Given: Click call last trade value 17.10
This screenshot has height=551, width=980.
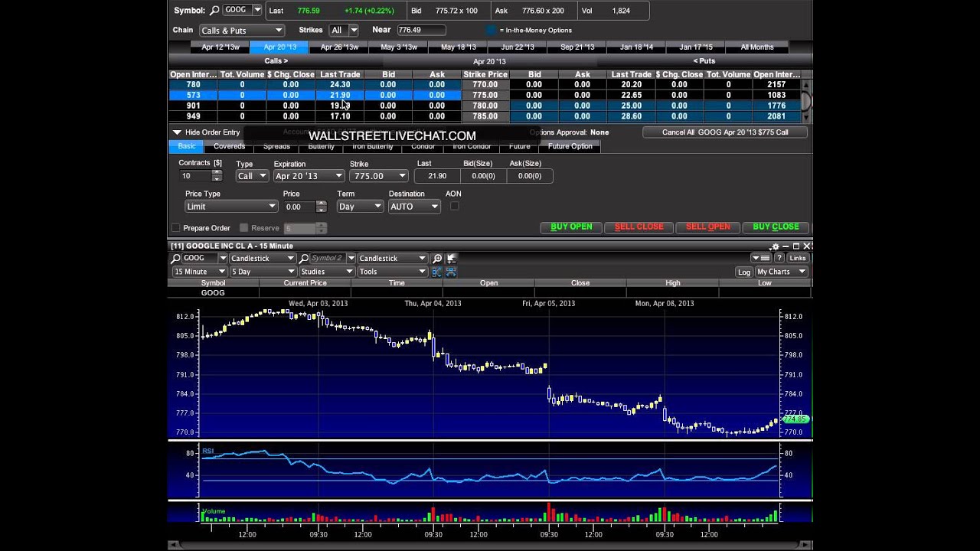Looking at the screenshot, I should pos(340,116).
